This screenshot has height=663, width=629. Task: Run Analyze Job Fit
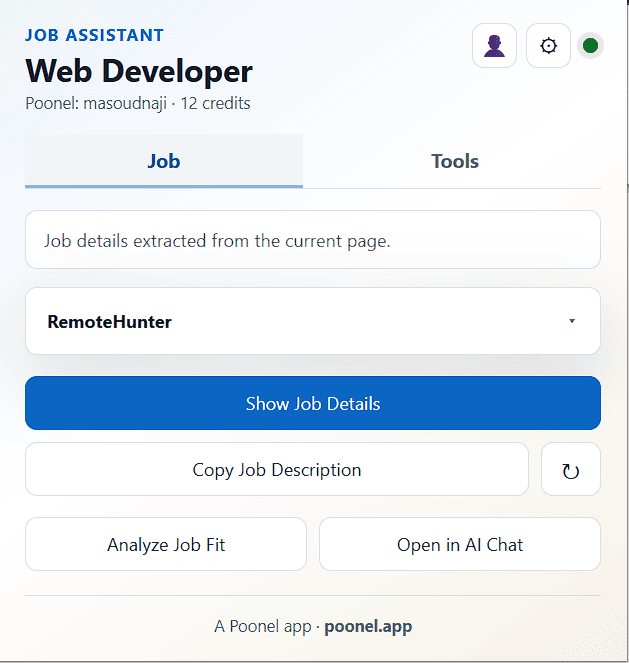[166, 544]
